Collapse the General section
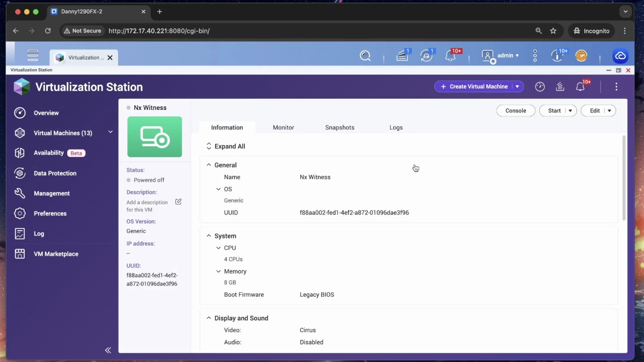This screenshot has height=362, width=644. click(x=209, y=165)
